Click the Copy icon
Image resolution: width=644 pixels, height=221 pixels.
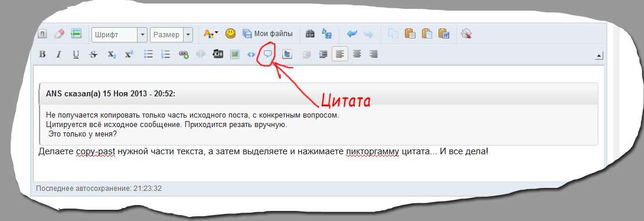tap(394, 34)
